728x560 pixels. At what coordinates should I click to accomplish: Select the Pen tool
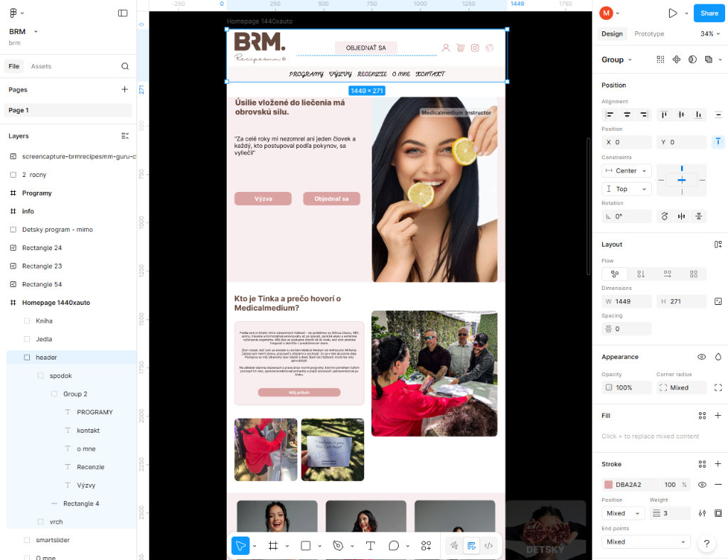338,546
